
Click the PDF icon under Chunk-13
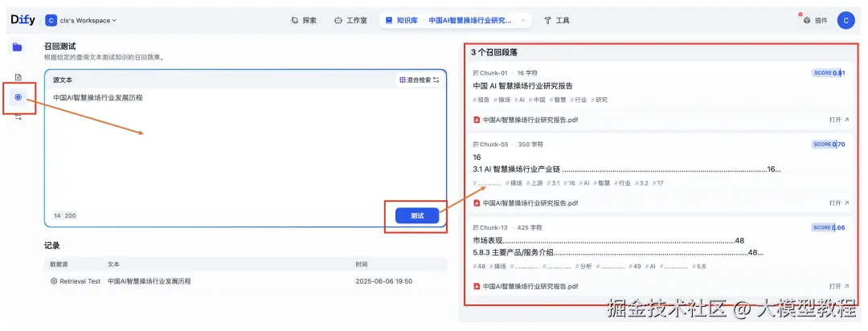tap(477, 286)
